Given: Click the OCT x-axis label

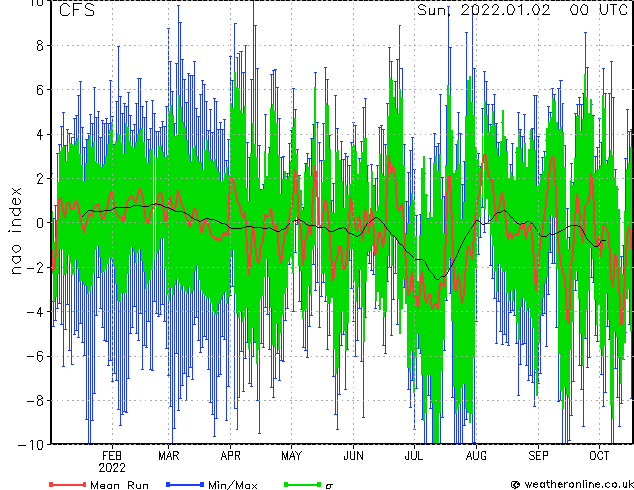Looking at the screenshot, I should 599,456.
